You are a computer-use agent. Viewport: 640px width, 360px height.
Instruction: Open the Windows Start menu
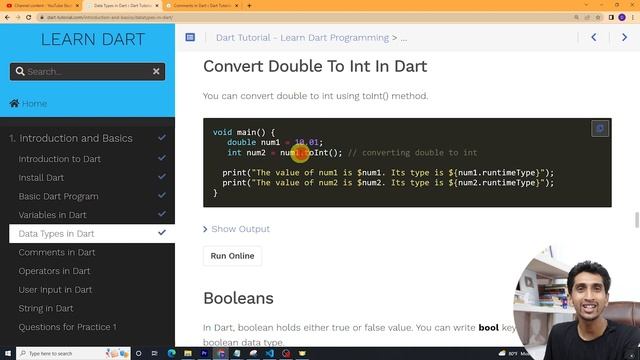(7, 353)
